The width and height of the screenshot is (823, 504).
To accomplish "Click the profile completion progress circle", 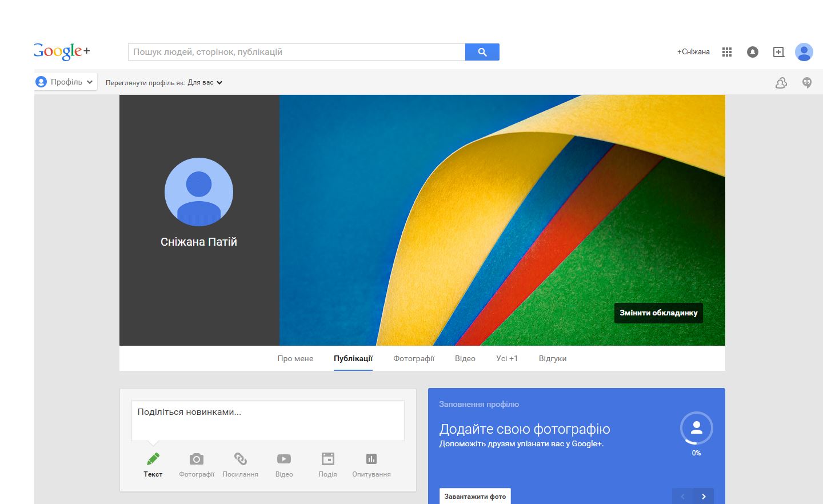I will (696, 428).
